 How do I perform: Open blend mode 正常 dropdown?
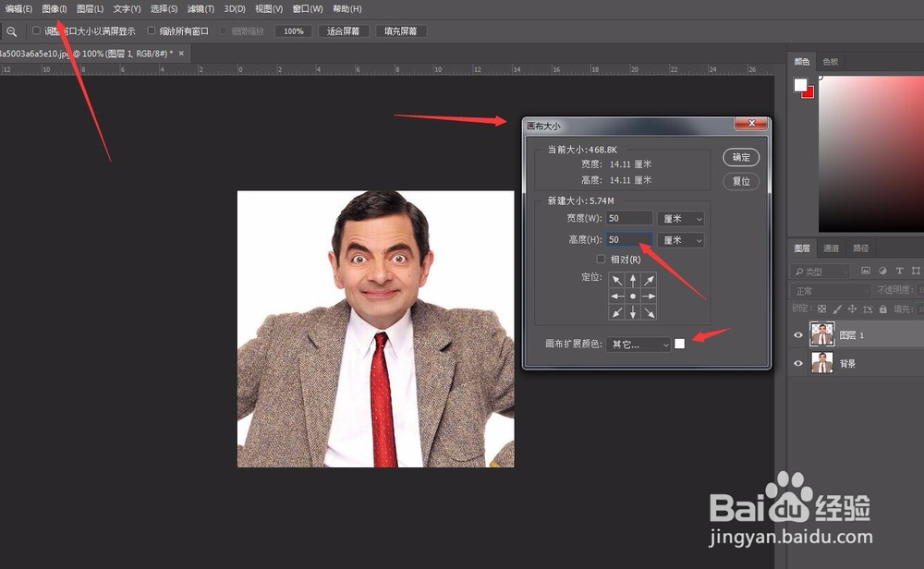tap(831, 291)
